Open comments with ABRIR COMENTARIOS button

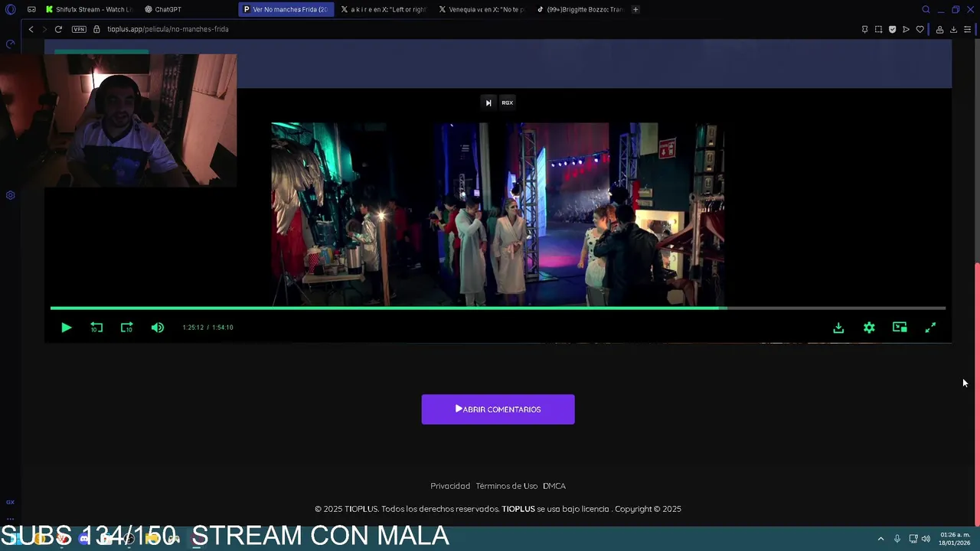[x=498, y=409]
